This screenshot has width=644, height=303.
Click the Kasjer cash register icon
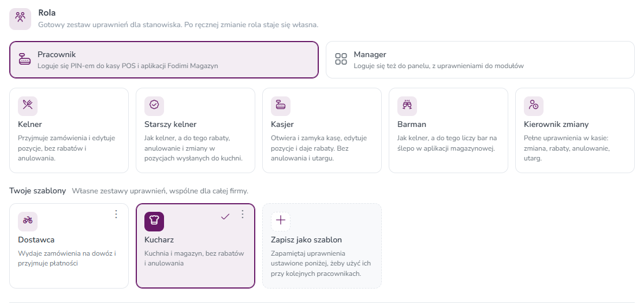coord(281,106)
